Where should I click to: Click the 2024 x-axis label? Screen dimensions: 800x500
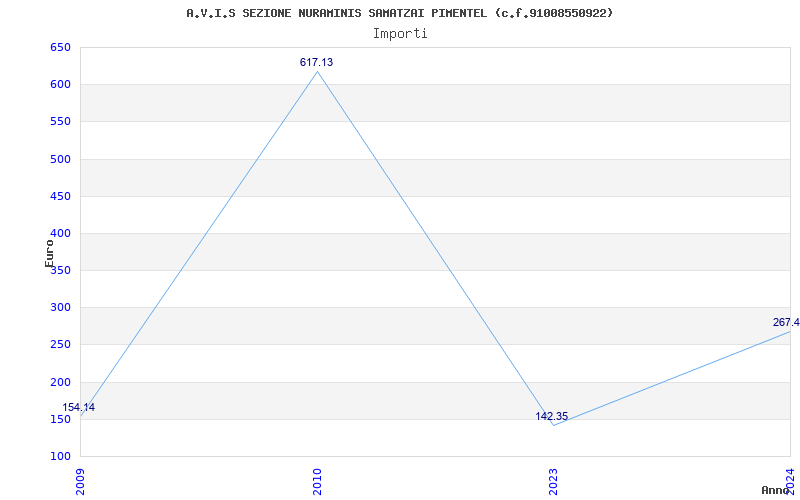coord(790,481)
